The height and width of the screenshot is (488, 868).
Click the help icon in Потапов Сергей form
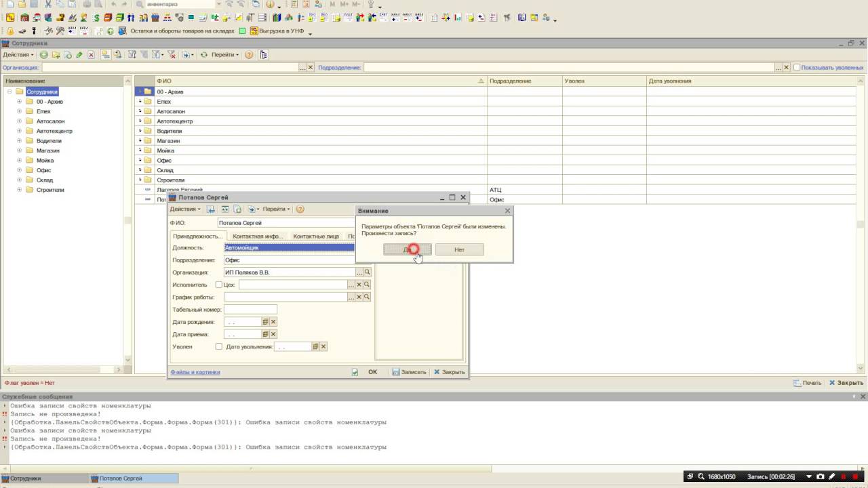[300, 209]
